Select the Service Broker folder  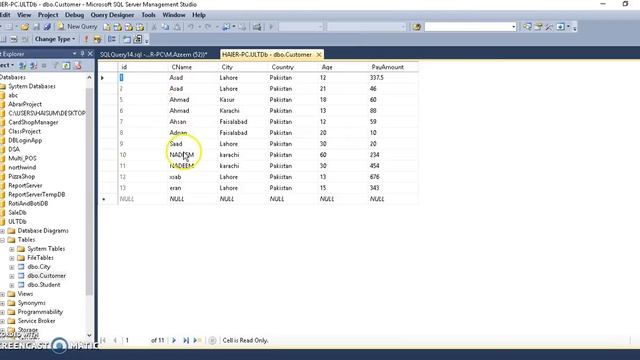[x=36, y=321]
